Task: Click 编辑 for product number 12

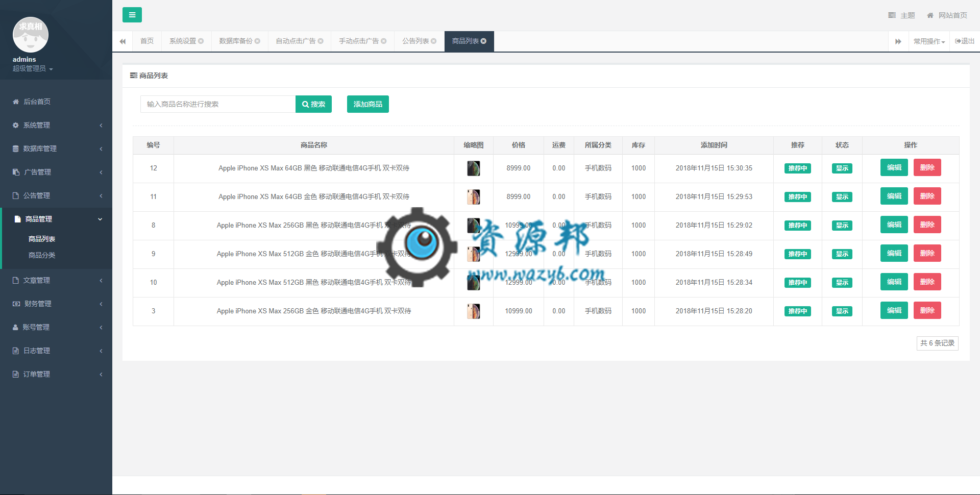Action: tap(894, 167)
